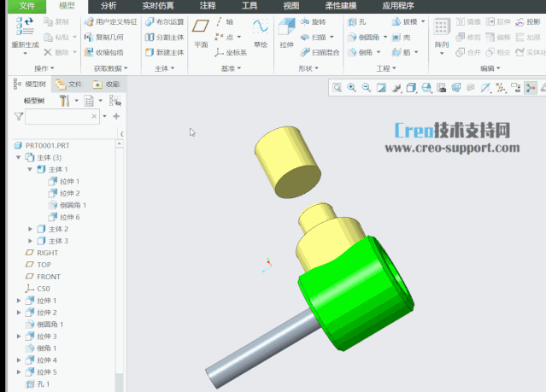Switch to the 分析 (Analysis) tab
This screenshot has height=392, width=546.
click(x=109, y=6)
